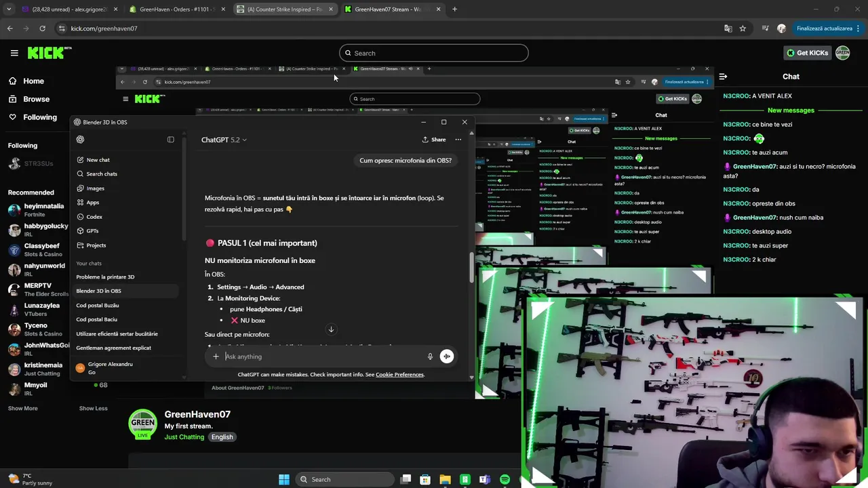Switch to the GreenHaven Orders browser tab

click(176, 9)
